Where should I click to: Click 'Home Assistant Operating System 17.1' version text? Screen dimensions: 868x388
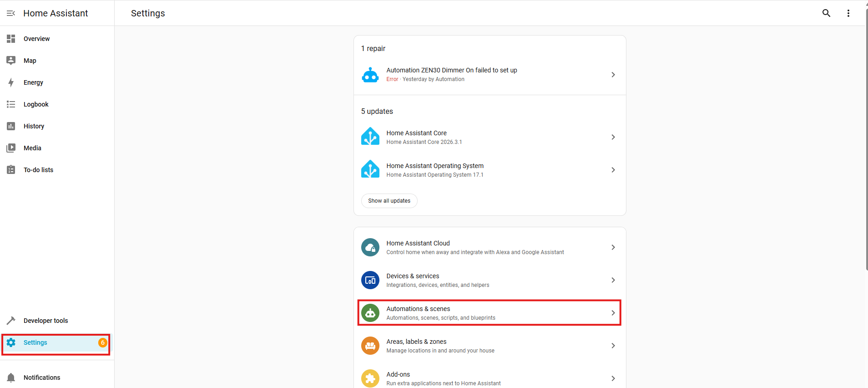tap(435, 175)
